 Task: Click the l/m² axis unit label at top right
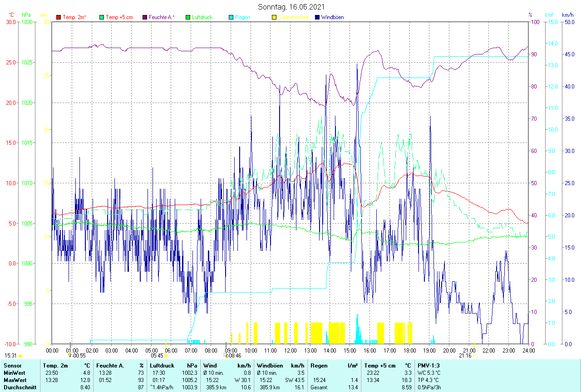click(x=549, y=15)
